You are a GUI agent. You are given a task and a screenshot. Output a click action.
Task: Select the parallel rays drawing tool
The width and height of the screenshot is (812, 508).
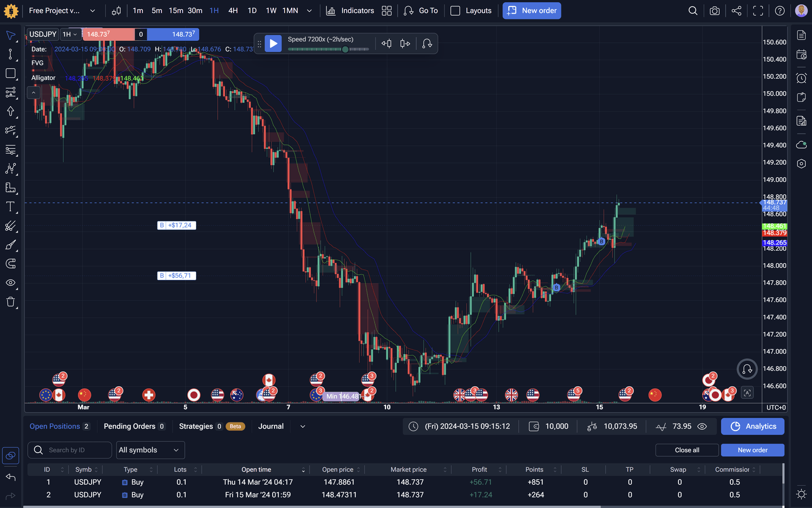tap(10, 226)
